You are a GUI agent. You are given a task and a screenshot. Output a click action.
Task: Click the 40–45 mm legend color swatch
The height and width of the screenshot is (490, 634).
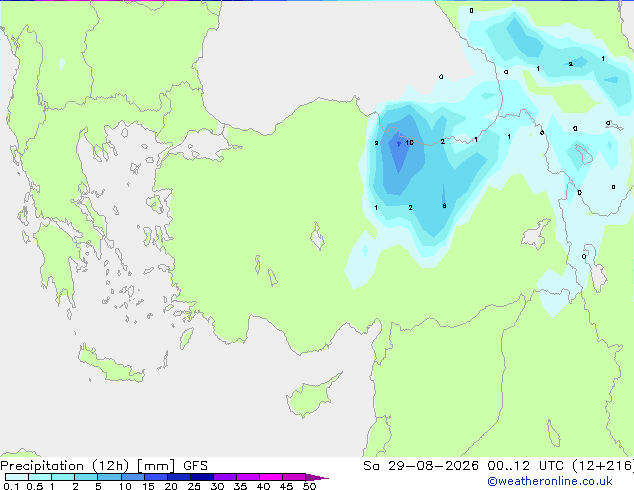point(271,477)
